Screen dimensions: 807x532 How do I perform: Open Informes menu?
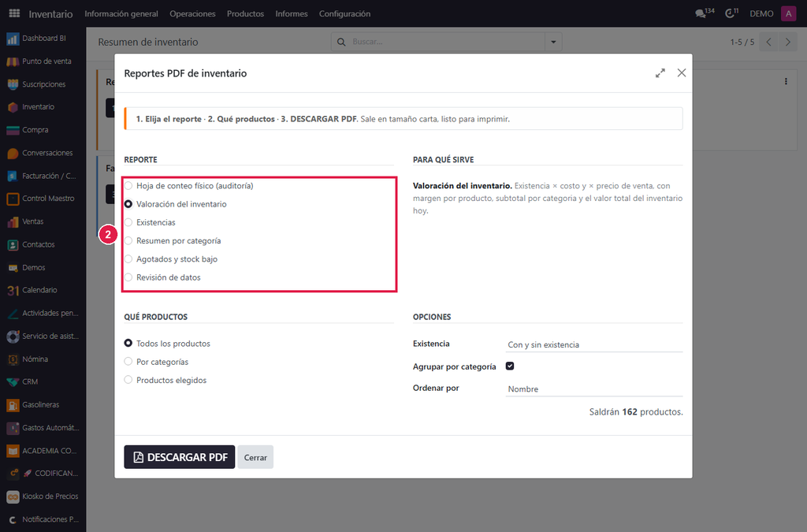point(292,14)
